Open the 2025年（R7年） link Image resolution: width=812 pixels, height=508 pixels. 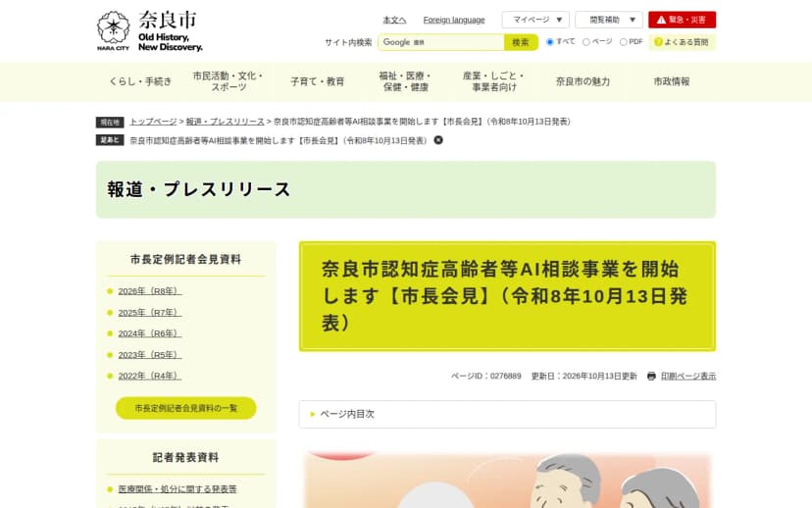coord(150,312)
